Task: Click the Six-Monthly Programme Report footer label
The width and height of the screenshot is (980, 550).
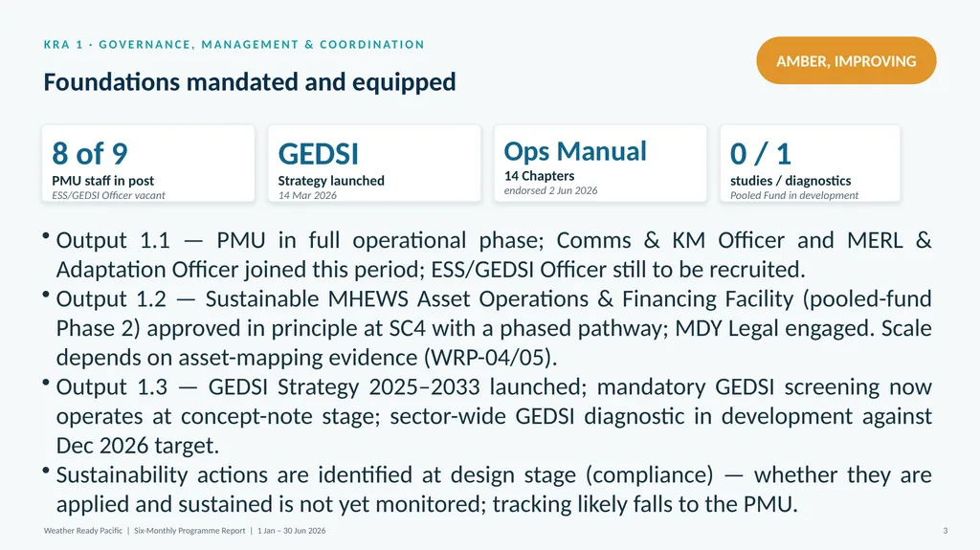Action: (x=189, y=531)
